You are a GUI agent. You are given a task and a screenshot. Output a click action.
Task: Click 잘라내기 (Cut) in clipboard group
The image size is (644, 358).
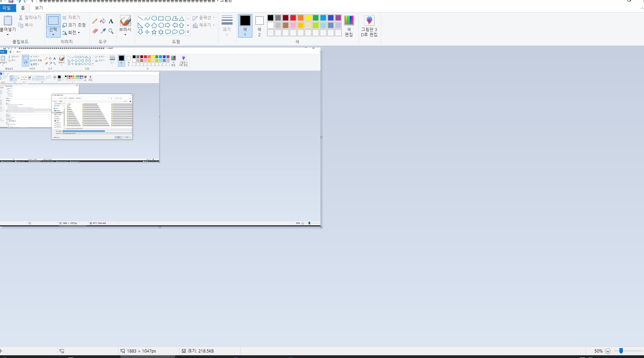pyautogui.click(x=29, y=17)
